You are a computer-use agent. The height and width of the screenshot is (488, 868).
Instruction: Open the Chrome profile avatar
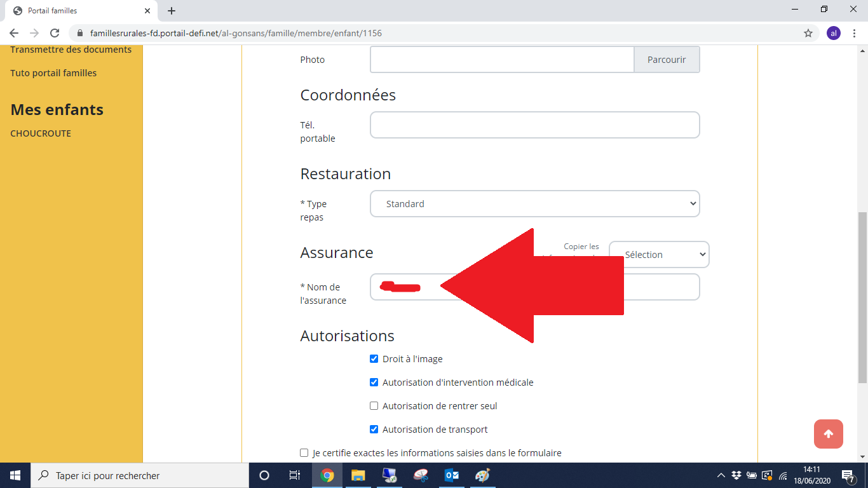[833, 33]
